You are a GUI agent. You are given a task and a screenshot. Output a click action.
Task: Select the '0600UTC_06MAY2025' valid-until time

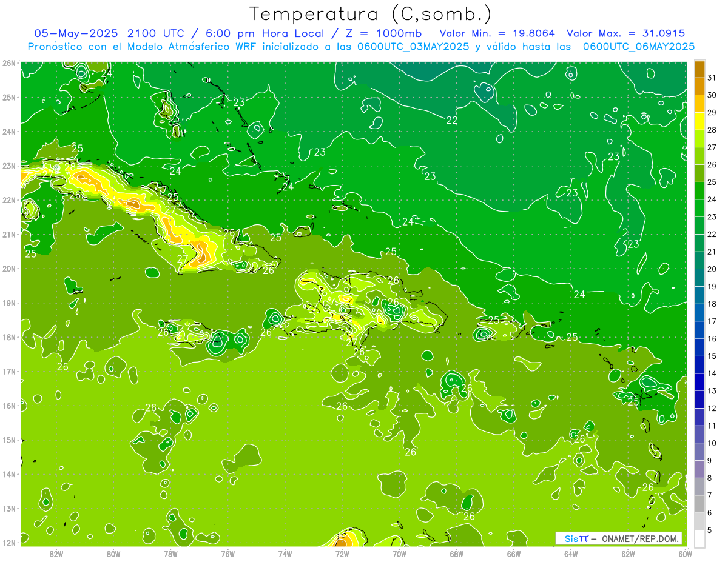point(639,47)
